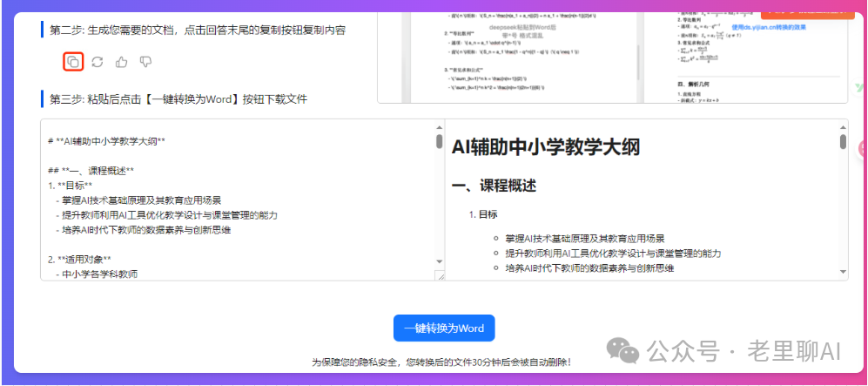Click the pink floating icon at right edge

[x=863, y=149]
